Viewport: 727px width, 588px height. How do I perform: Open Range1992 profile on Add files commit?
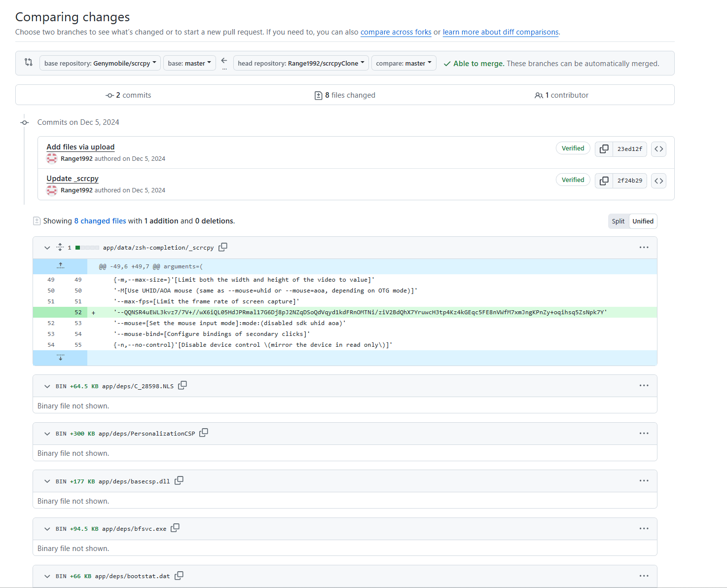76,159
